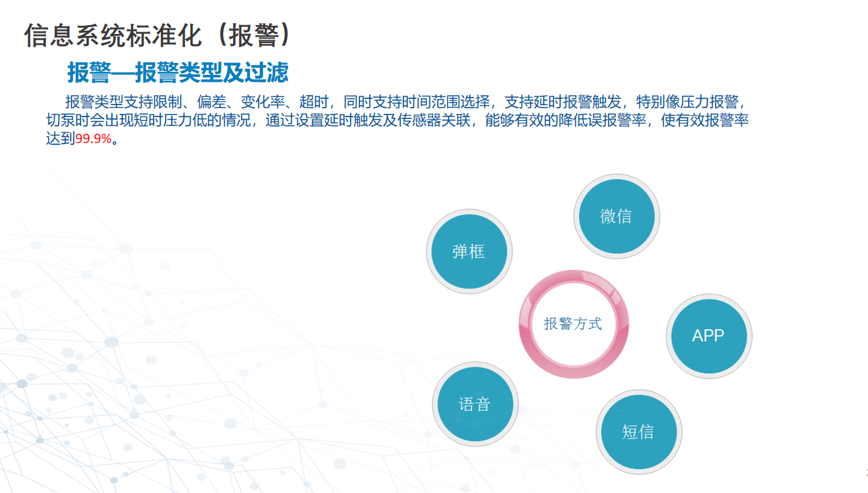868x493 pixels.
Task: Click the blue heading 报警—报警类型及过滤
Action: point(178,73)
